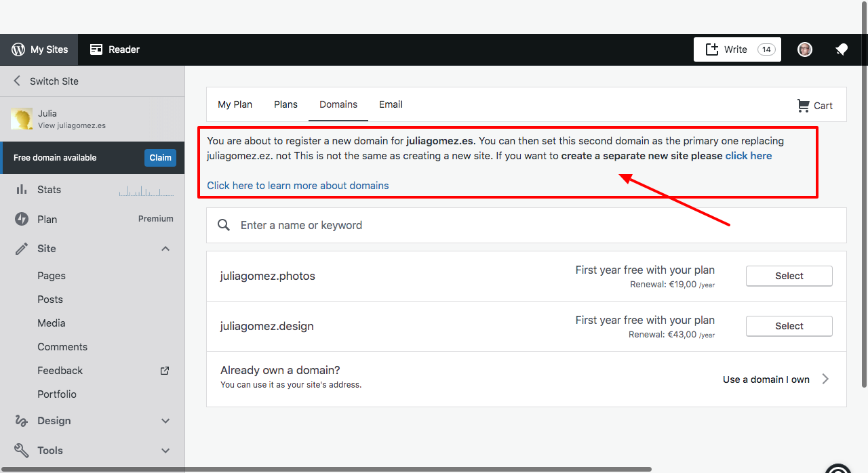Open Pages in the sidebar
The image size is (868, 473).
52,276
